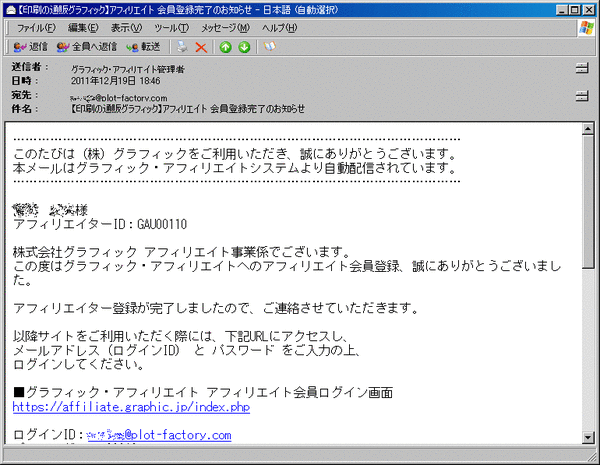Print the message with printer icon

click(x=183, y=47)
